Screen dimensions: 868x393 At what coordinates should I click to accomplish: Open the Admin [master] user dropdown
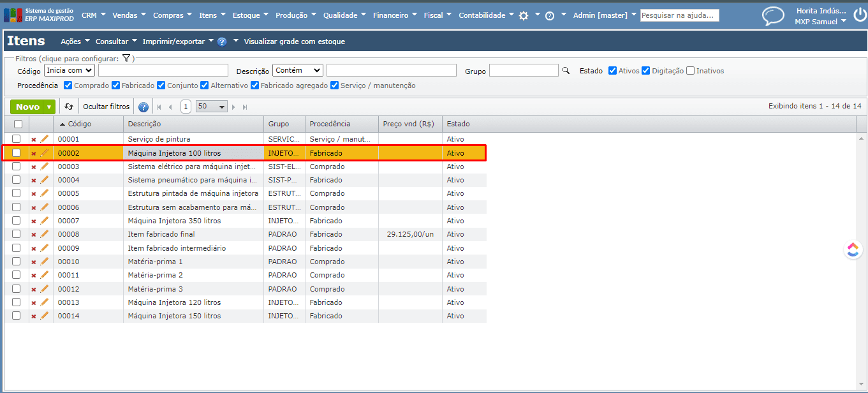(x=604, y=15)
